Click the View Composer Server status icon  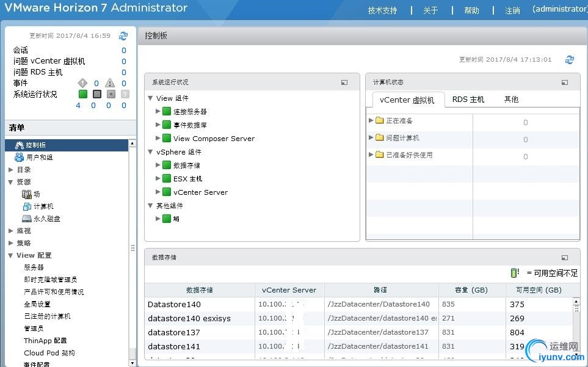pyautogui.click(x=167, y=138)
